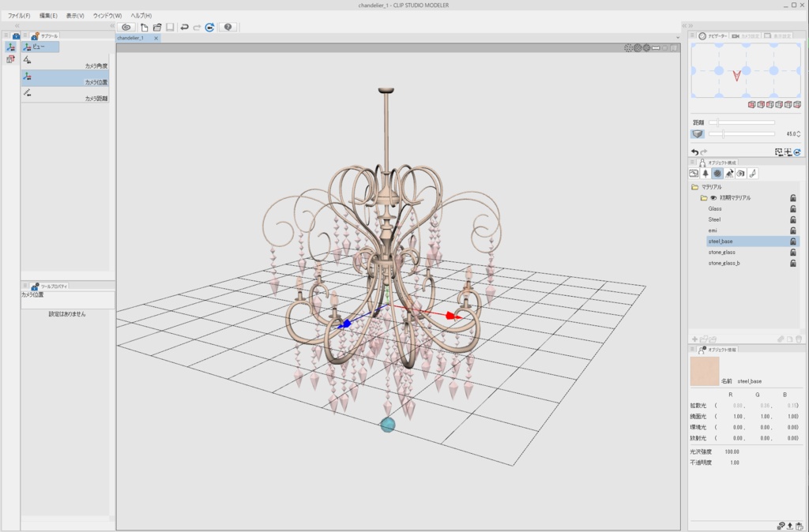Unlock the Glass material using its lock icon
Screen dimensions: 809x532
792,209
